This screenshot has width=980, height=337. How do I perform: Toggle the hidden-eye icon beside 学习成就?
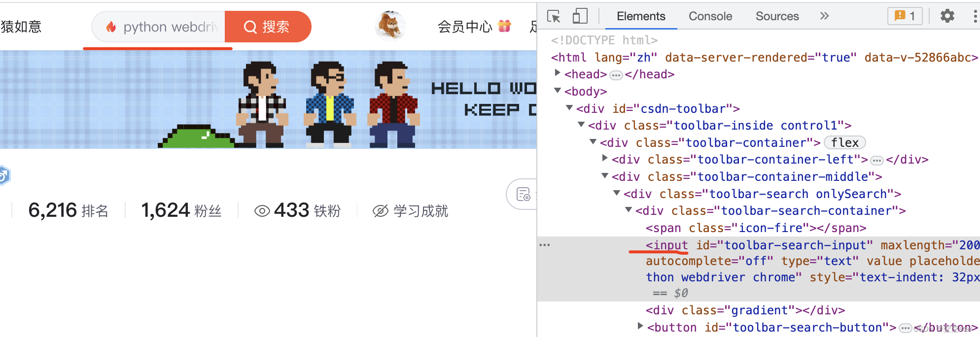click(380, 211)
